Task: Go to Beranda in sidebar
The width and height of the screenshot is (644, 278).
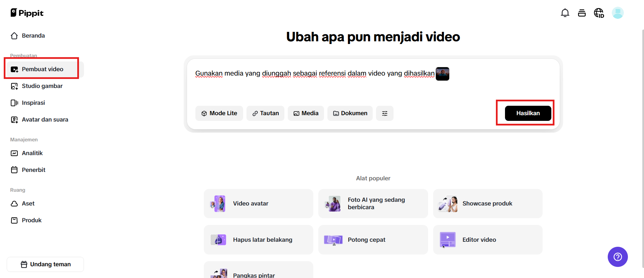Action: 33,36
